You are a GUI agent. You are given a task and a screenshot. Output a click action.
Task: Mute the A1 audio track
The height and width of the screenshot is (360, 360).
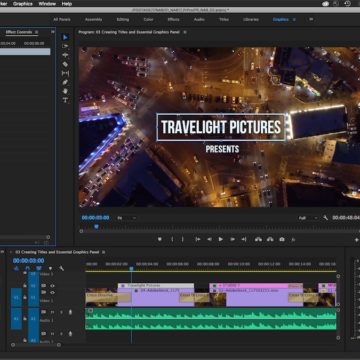(x=53, y=312)
